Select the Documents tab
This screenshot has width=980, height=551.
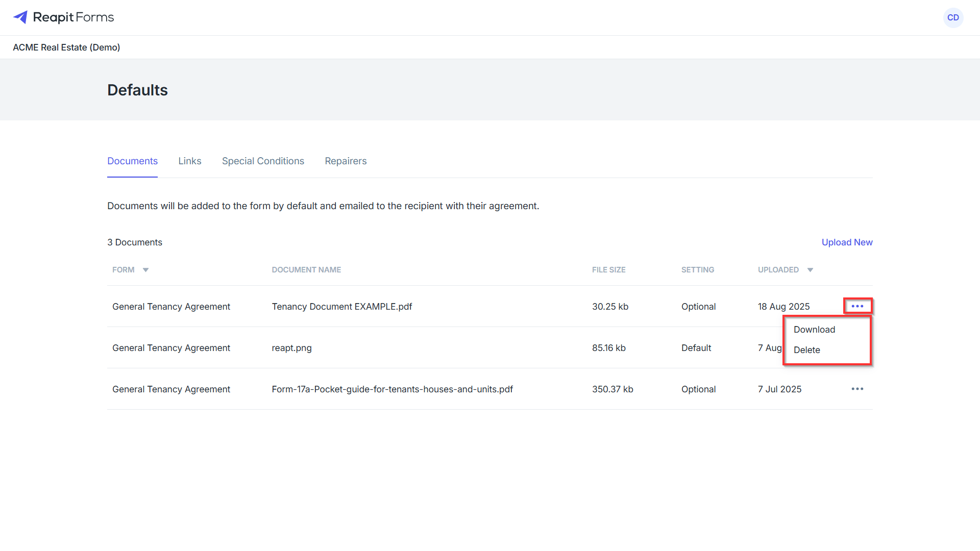click(132, 161)
